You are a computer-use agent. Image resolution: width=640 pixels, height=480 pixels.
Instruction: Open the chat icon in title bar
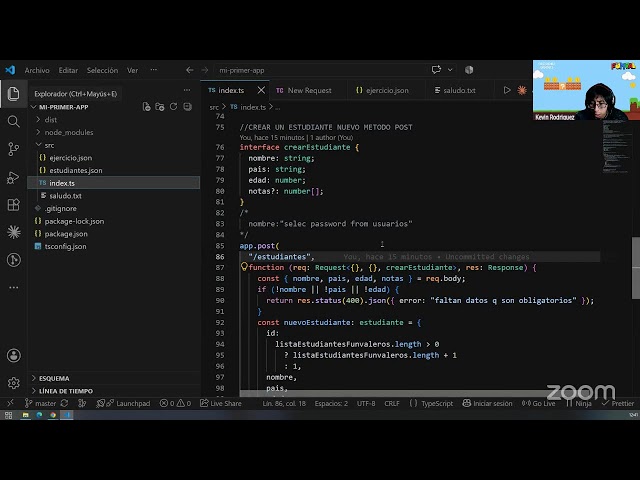[436, 70]
